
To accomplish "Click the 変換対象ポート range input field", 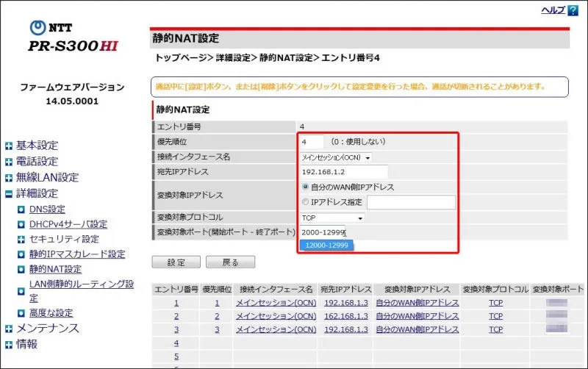I will [323, 232].
